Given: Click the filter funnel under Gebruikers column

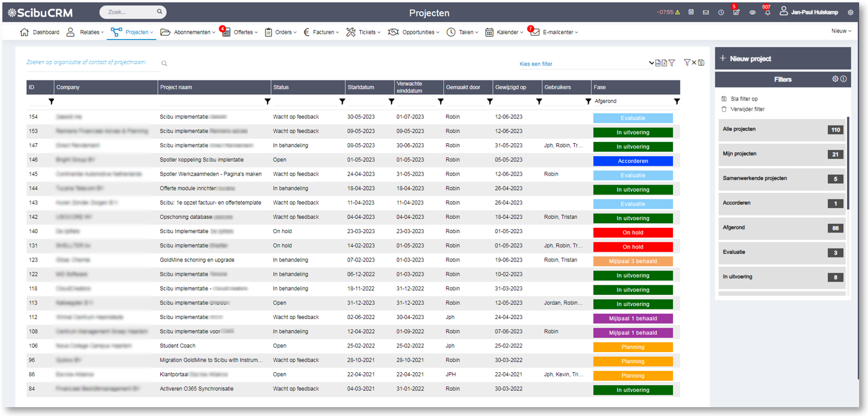Looking at the screenshot, I should coord(588,102).
